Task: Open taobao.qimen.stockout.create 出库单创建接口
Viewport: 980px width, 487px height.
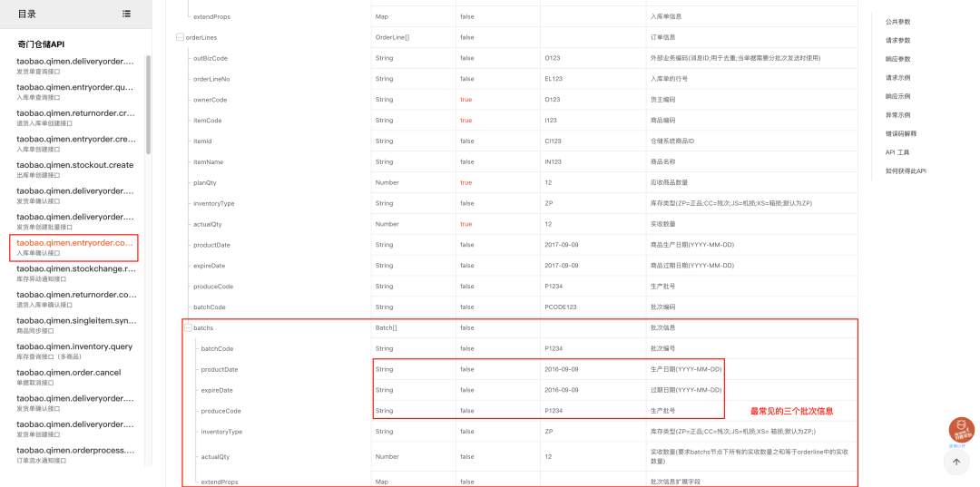Action: (x=75, y=170)
